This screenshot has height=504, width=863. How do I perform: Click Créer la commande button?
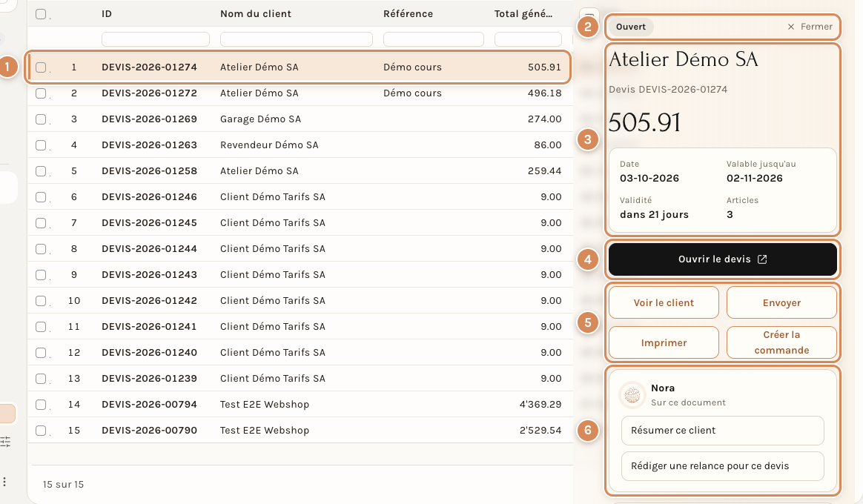pyautogui.click(x=781, y=342)
